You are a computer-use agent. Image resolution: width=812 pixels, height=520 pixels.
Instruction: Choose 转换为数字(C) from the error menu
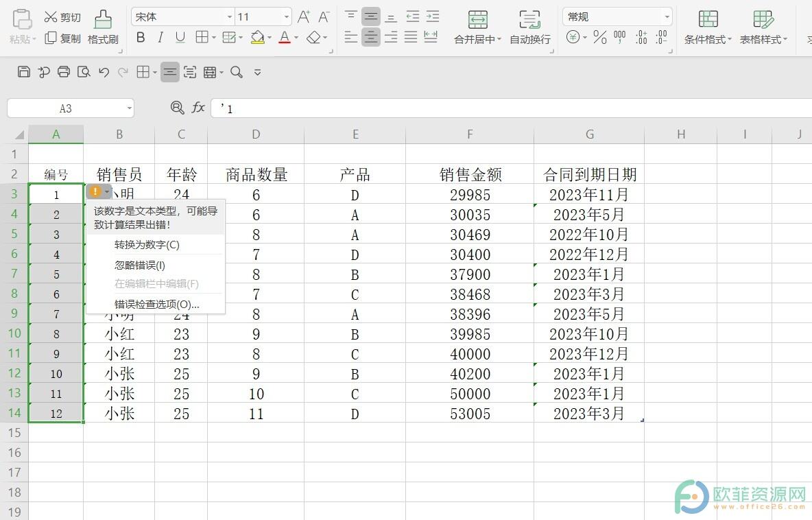(147, 245)
